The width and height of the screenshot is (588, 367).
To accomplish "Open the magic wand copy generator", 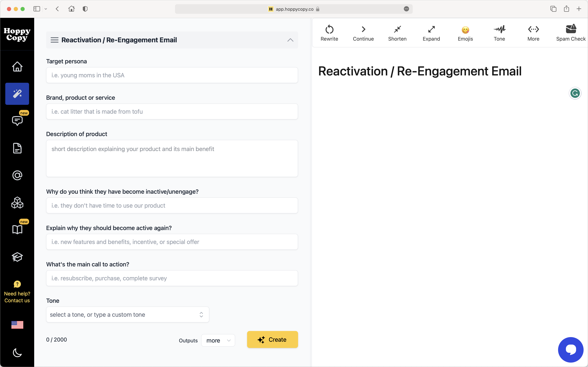I will (x=17, y=94).
